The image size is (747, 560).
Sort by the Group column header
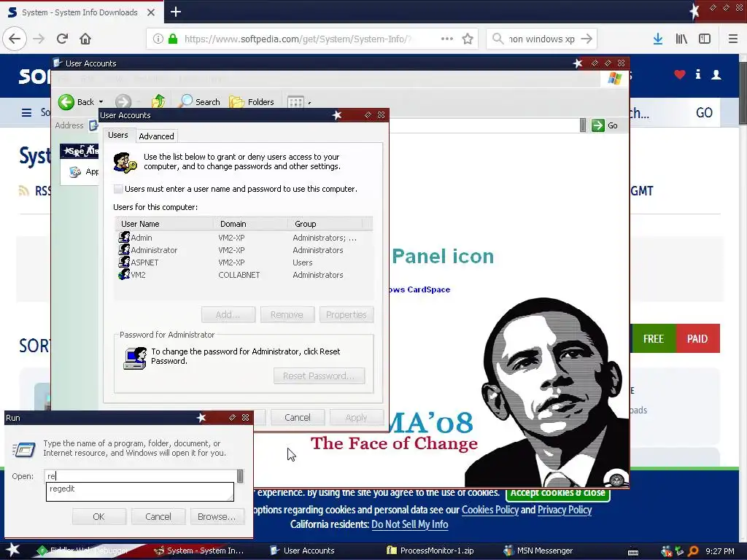[325, 224]
